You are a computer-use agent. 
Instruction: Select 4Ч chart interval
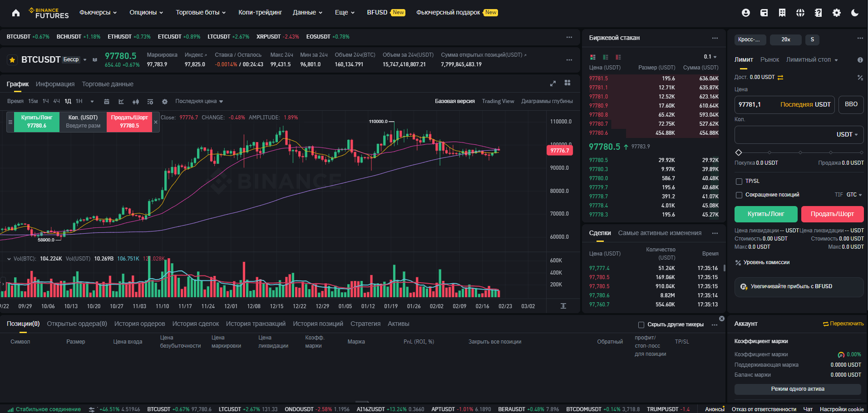pos(56,101)
